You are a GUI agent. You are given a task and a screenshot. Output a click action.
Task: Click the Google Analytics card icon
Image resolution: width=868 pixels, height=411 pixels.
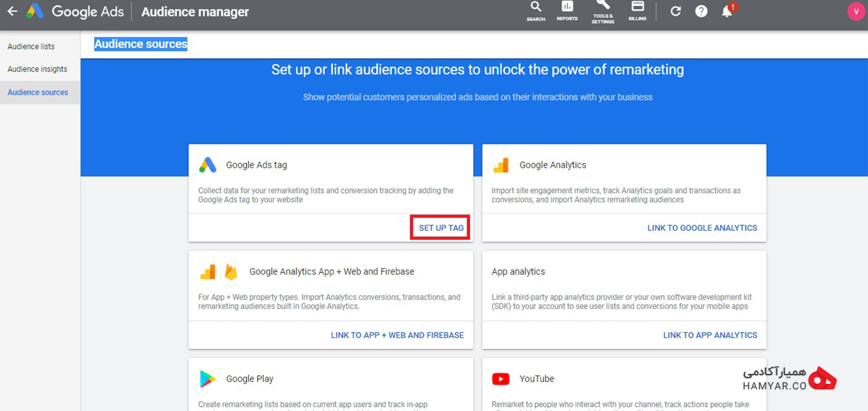[x=501, y=165]
